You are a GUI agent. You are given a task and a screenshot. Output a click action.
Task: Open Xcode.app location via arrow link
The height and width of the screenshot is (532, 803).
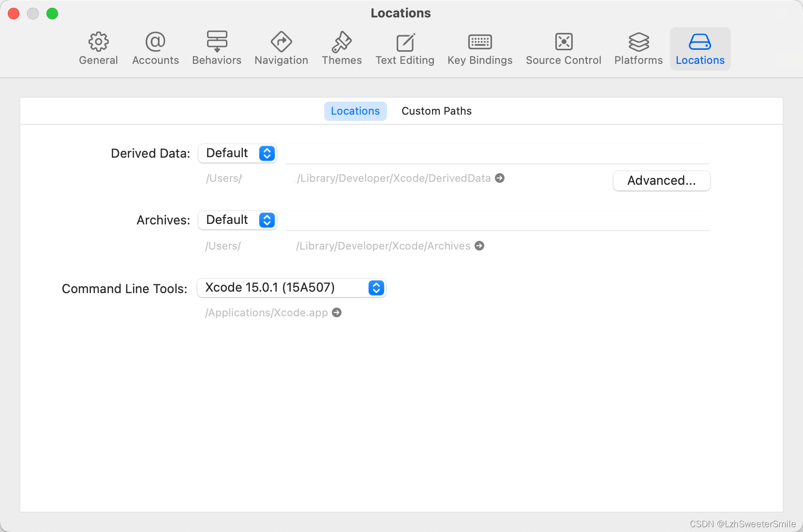[337, 312]
